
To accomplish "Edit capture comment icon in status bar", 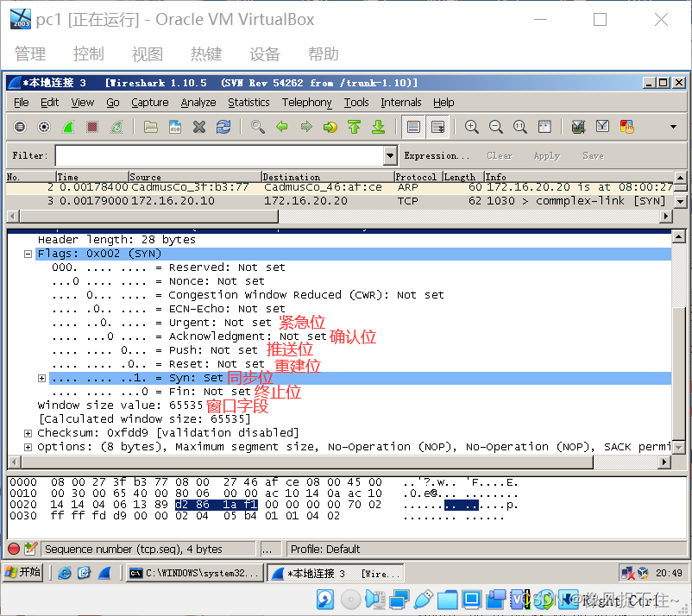I will coord(30,549).
